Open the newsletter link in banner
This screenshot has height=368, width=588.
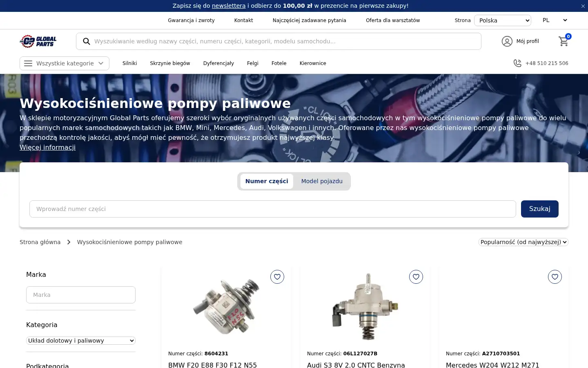pos(229,6)
